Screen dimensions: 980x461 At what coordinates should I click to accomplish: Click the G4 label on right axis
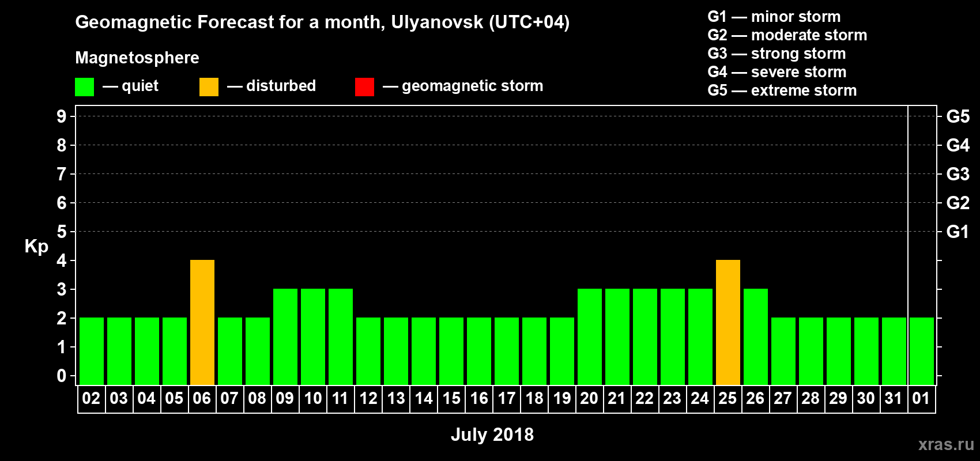(958, 145)
